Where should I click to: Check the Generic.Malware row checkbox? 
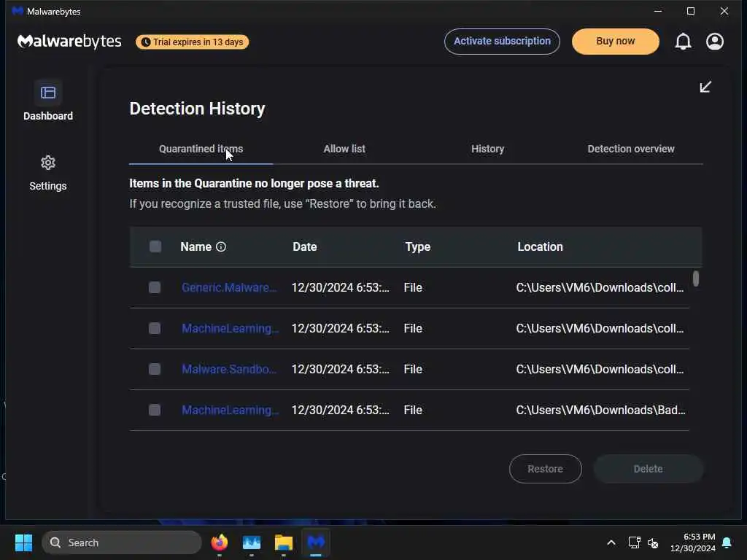(x=155, y=287)
